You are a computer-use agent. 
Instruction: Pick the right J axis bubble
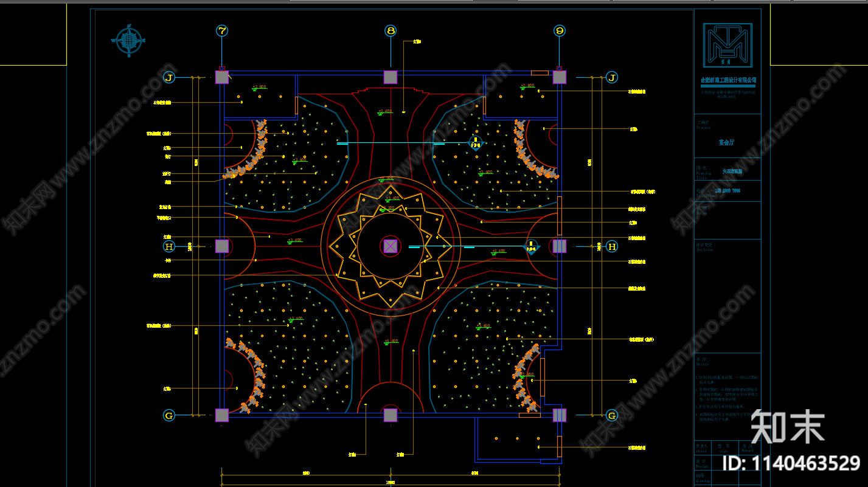612,77
